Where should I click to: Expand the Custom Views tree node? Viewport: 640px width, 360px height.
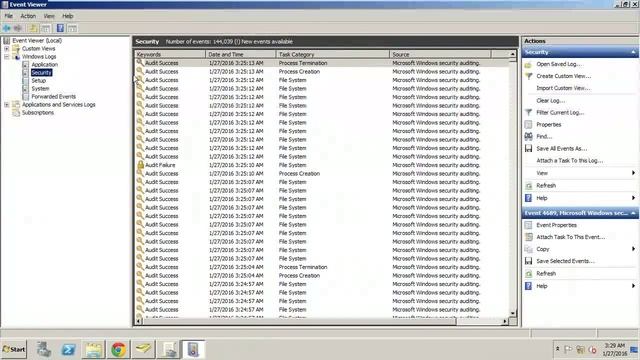click(7, 49)
